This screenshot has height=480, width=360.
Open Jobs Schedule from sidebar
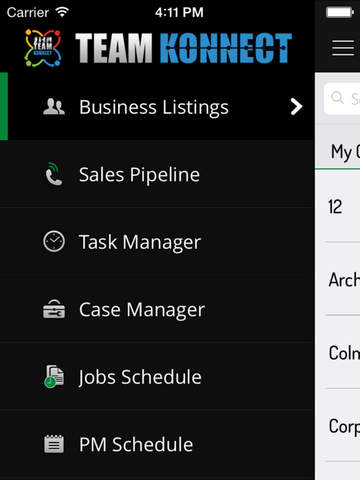[157, 376]
